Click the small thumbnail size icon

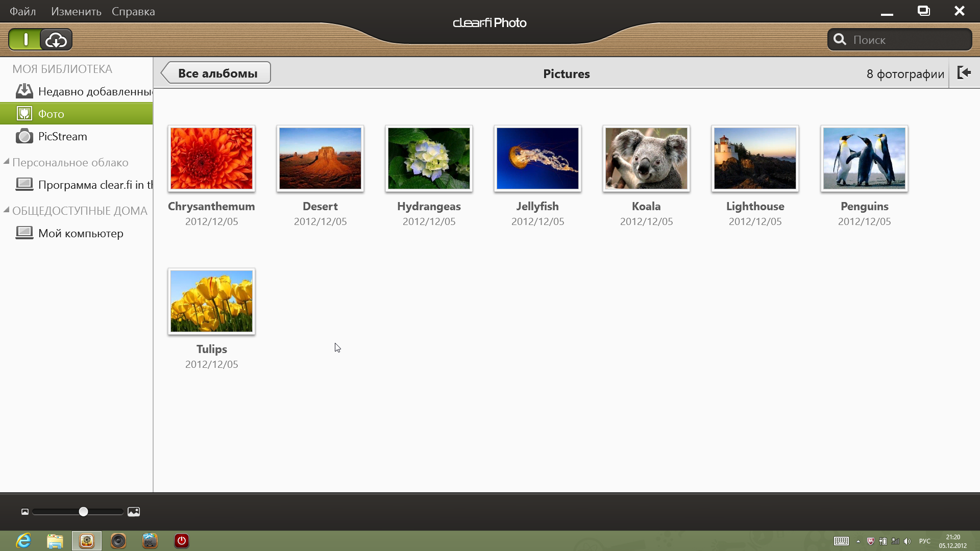tap(25, 512)
